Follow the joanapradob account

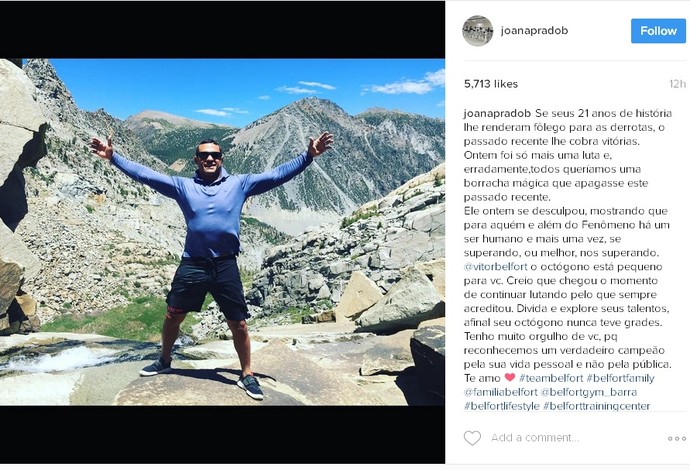(x=658, y=31)
